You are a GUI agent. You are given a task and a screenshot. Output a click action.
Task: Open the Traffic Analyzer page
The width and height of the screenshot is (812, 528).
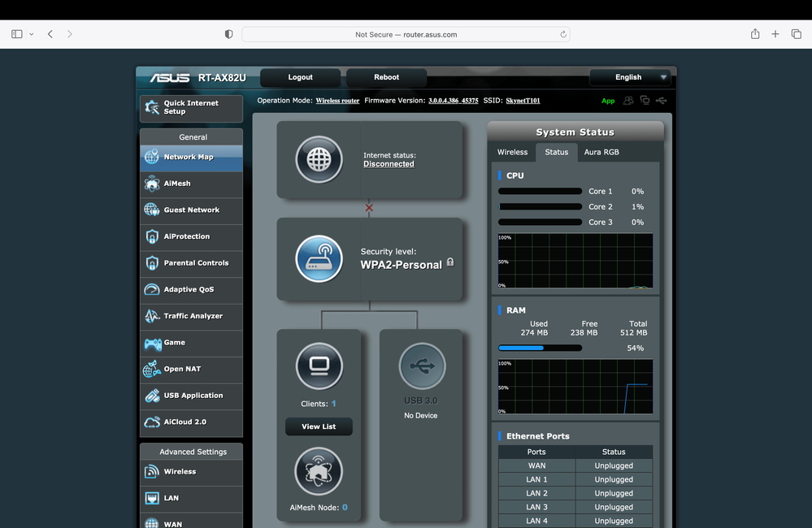[191, 316]
